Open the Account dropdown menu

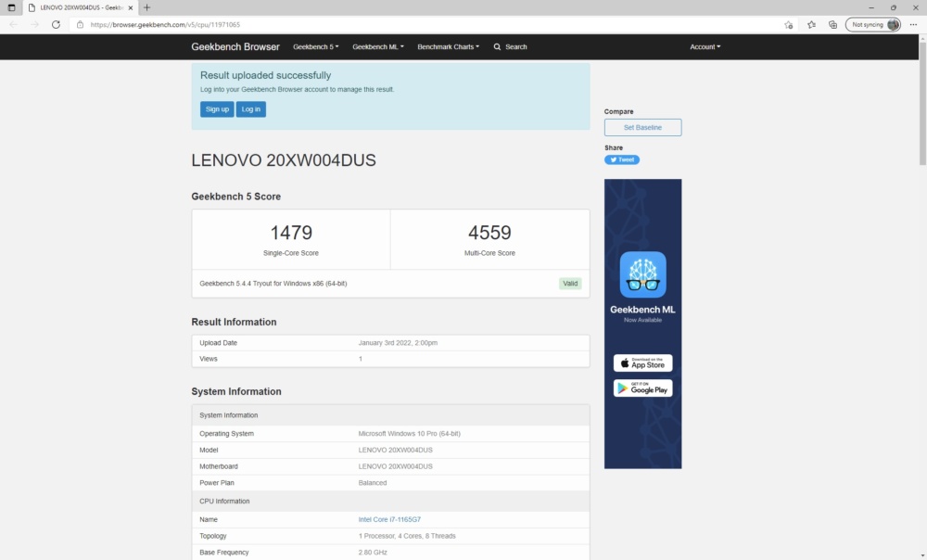[x=705, y=46]
